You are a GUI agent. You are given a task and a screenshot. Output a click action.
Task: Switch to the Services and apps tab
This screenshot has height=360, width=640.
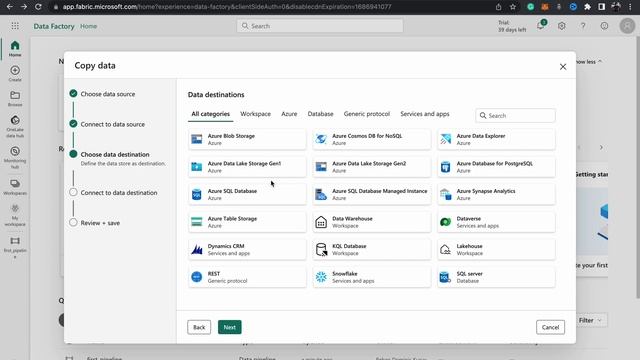tap(425, 114)
